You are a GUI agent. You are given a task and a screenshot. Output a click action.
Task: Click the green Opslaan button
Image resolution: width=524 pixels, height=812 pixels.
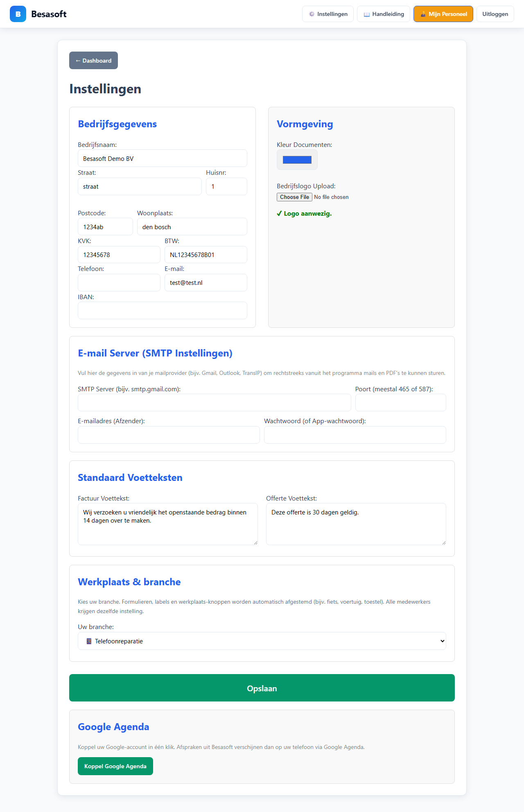[x=262, y=688]
